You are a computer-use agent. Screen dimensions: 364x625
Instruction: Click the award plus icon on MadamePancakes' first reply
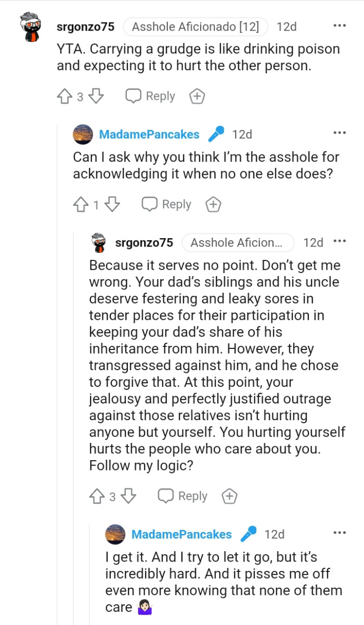coord(213,204)
